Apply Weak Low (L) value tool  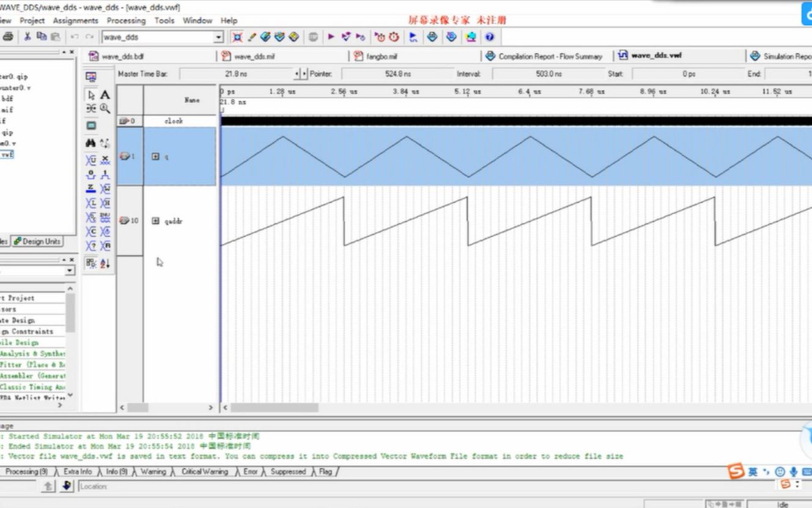click(x=91, y=203)
